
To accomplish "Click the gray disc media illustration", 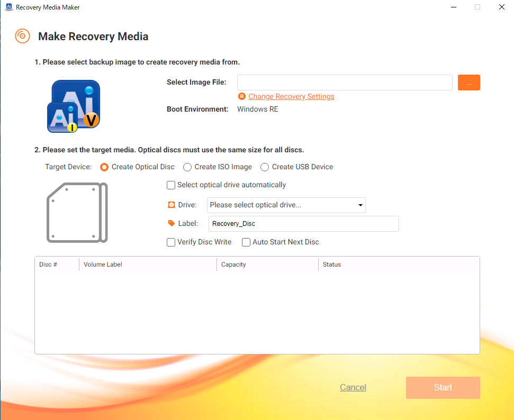I will tap(77, 213).
